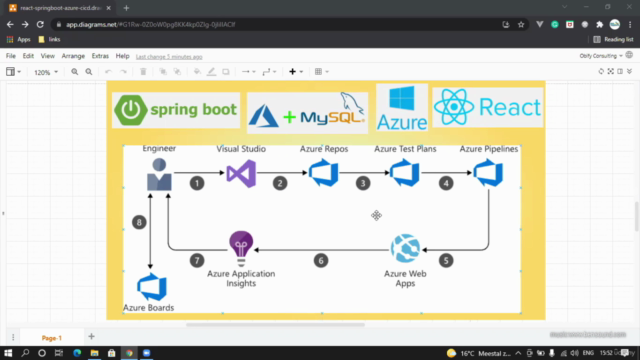Click the vertical canvas scrollbar thumb
The image size is (640, 360).
click(636, 216)
